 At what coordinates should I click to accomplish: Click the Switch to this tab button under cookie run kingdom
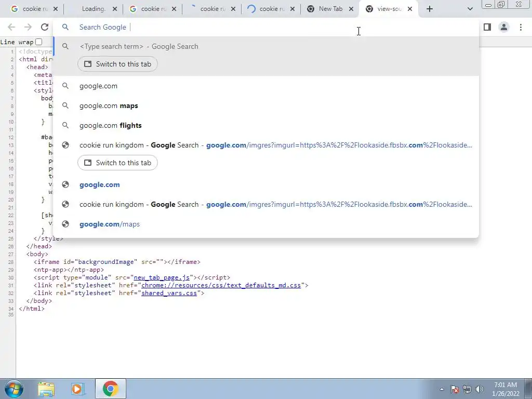[x=117, y=163]
